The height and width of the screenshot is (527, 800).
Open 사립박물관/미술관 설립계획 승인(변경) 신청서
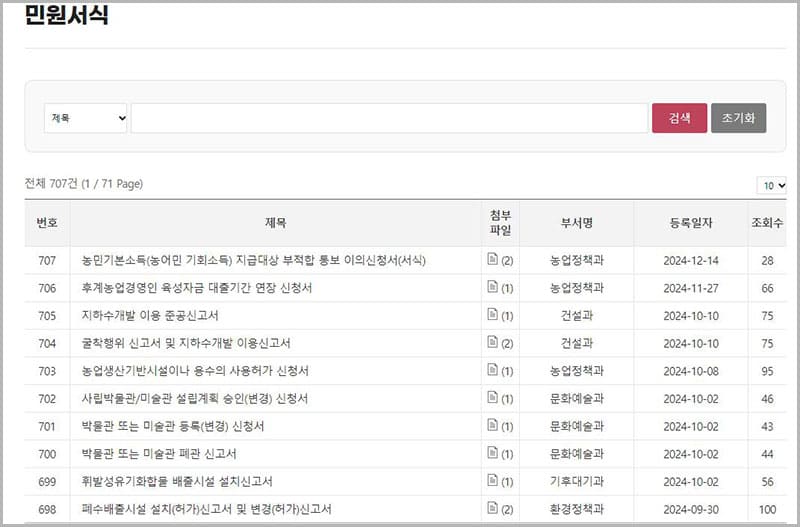pyautogui.click(x=194, y=399)
